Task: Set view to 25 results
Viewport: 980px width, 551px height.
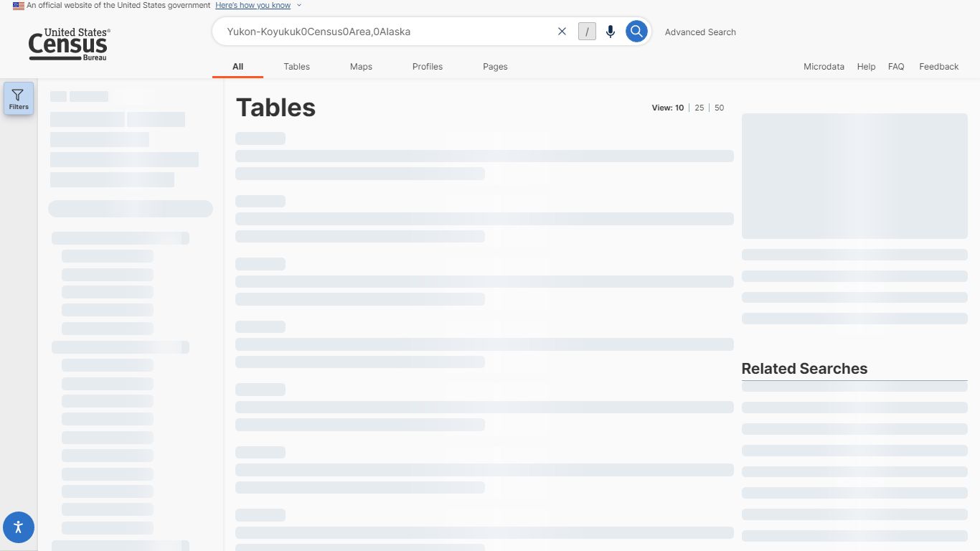Action: pos(699,108)
